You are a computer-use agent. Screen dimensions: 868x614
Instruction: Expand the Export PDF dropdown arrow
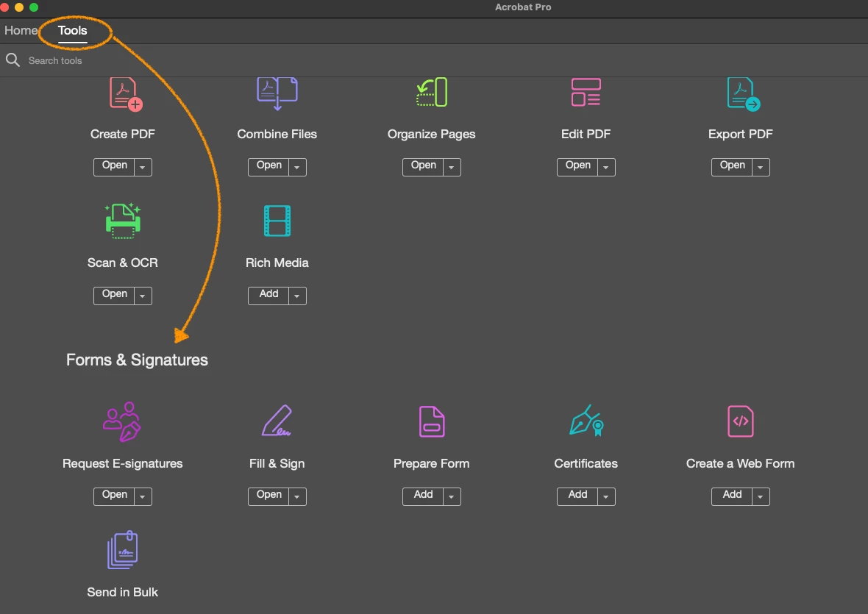[761, 167]
